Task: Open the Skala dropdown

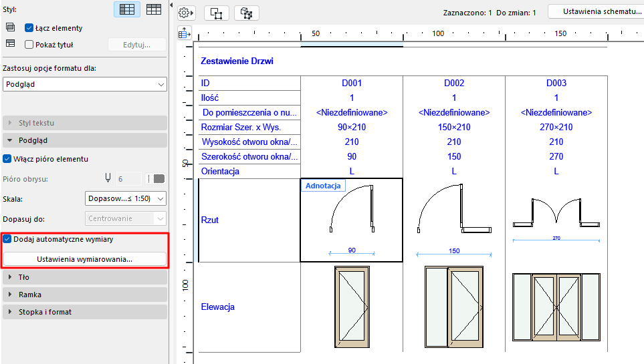Action: (x=126, y=198)
